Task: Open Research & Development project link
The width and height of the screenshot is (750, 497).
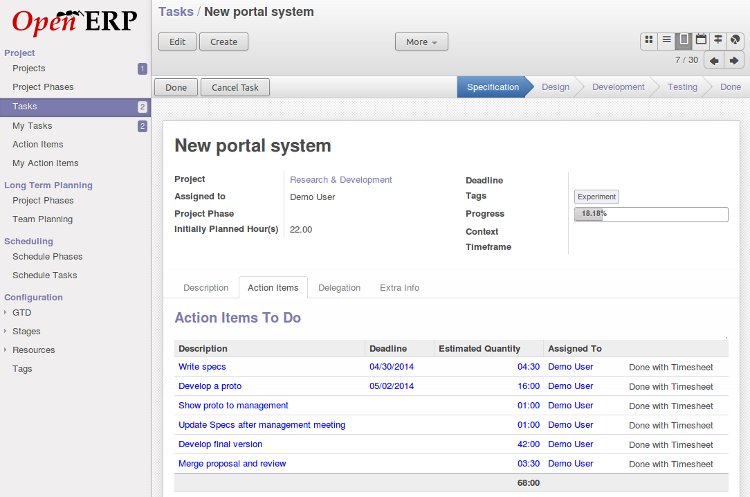Action: (x=340, y=180)
